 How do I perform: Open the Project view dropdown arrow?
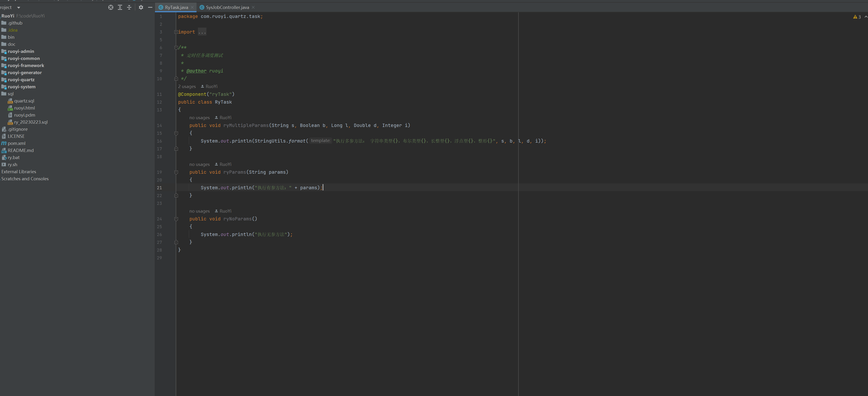point(18,7)
